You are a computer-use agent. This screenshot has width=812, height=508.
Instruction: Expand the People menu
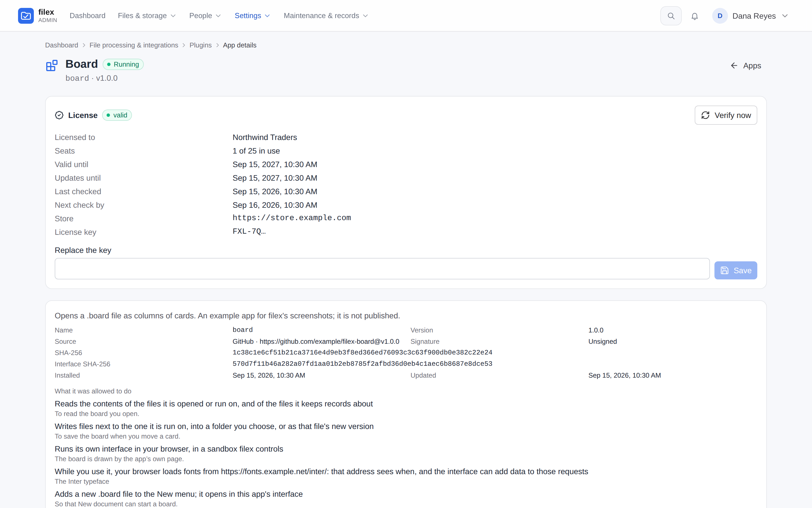(x=205, y=16)
